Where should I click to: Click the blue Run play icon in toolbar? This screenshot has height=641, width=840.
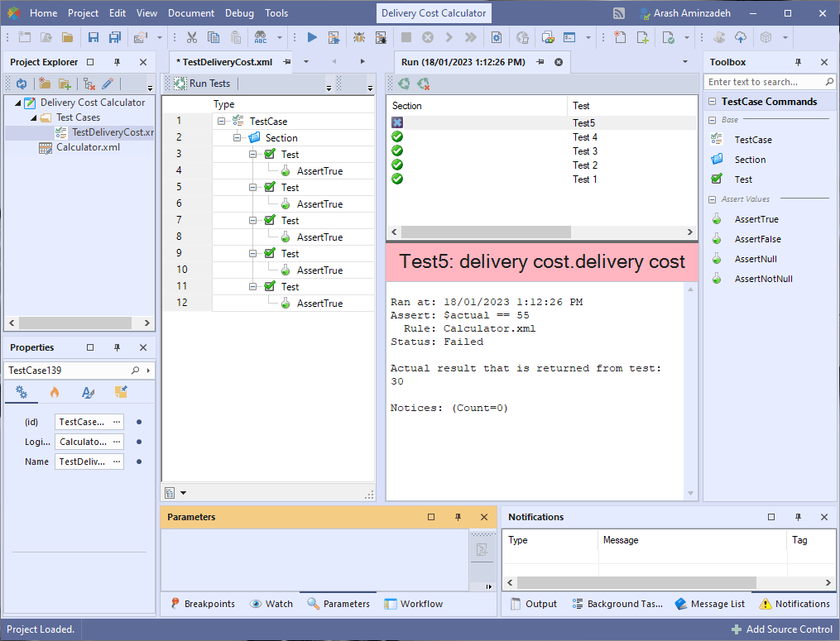[312, 37]
